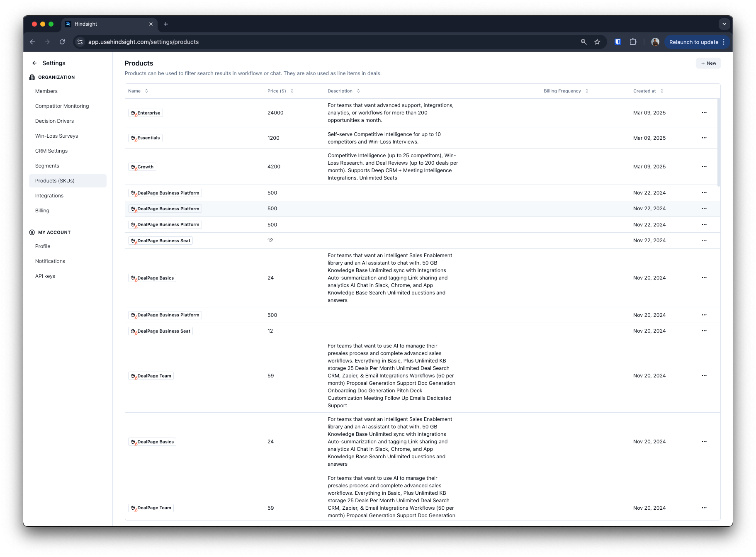Open Decision Drivers settings

coord(68,121)
